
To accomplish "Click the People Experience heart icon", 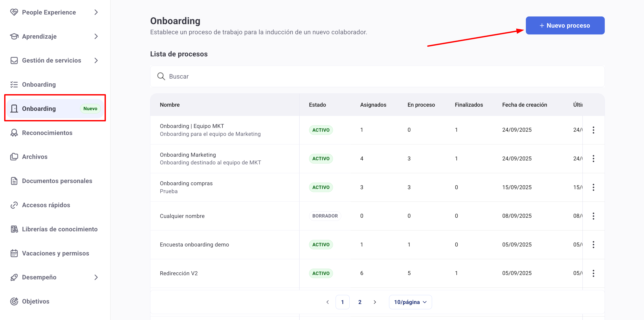I will [x=14, y=12].
